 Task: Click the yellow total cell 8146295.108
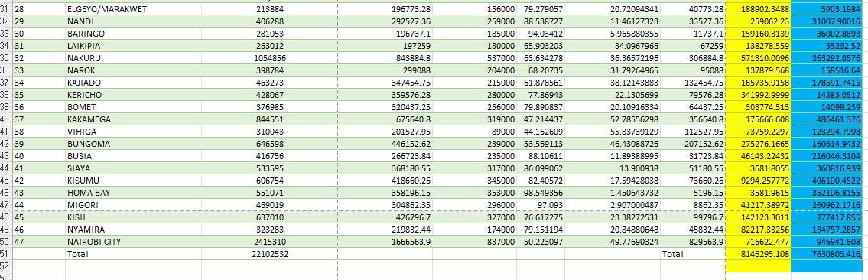(x=758, y=254)
